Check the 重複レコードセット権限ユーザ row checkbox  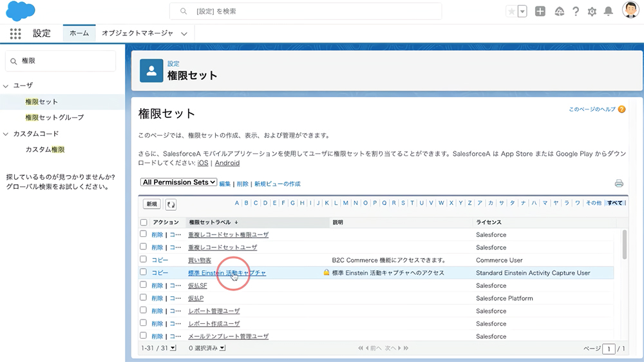144,234
